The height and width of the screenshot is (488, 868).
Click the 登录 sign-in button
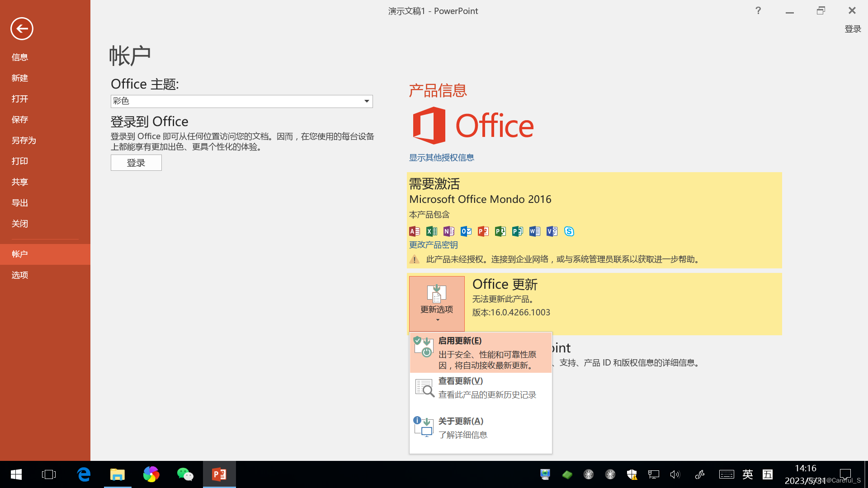pos(136,163)
